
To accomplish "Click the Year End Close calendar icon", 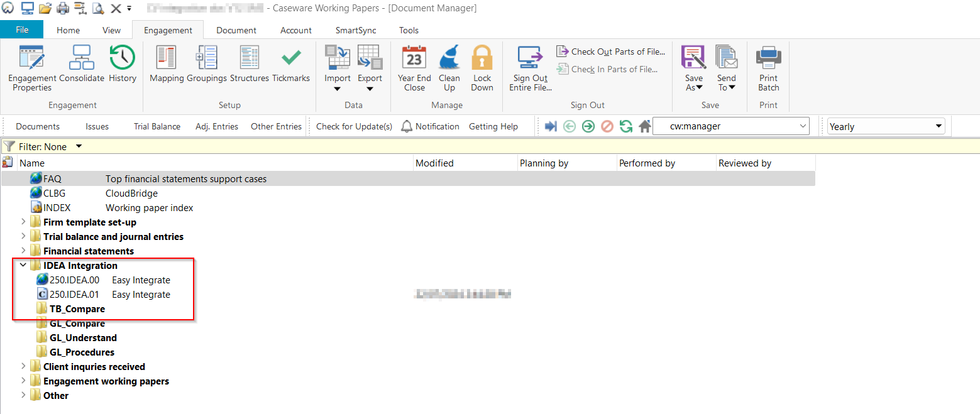I will (x=414, y=58).
